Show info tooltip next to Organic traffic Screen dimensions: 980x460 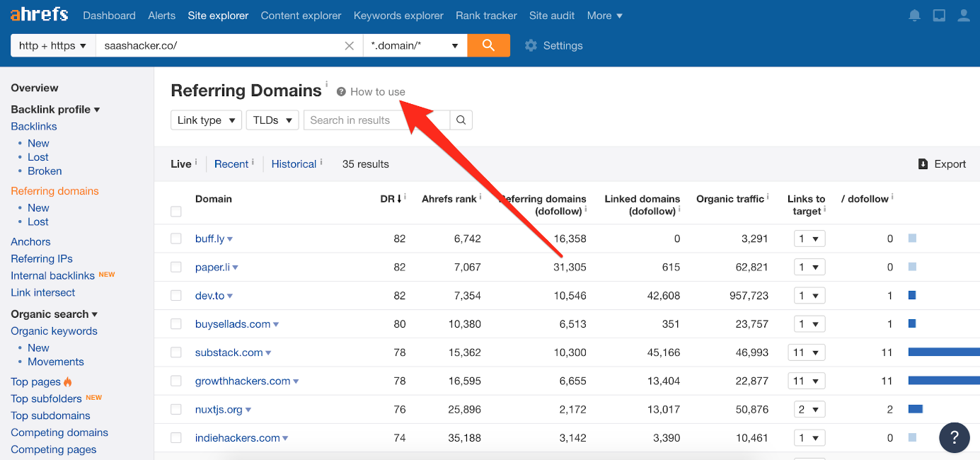[768, 196]
